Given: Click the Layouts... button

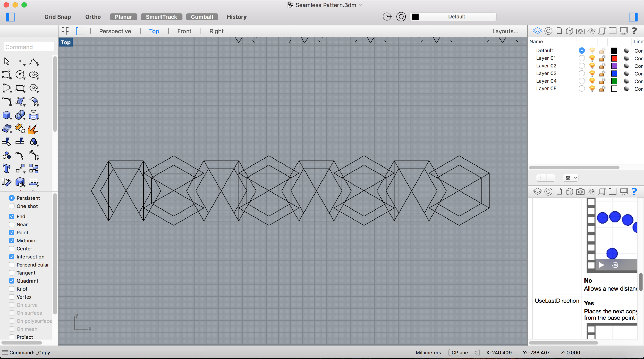Looking at the screenshot, I should [505, 31].
